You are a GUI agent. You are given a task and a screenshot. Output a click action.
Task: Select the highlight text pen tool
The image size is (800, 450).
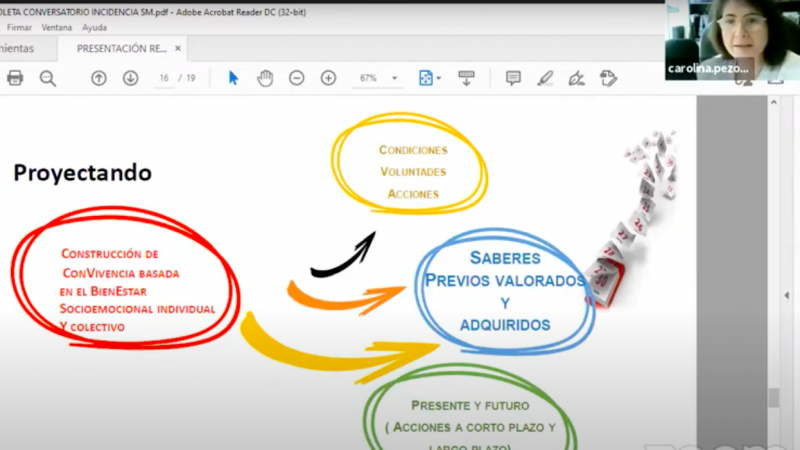545,78
